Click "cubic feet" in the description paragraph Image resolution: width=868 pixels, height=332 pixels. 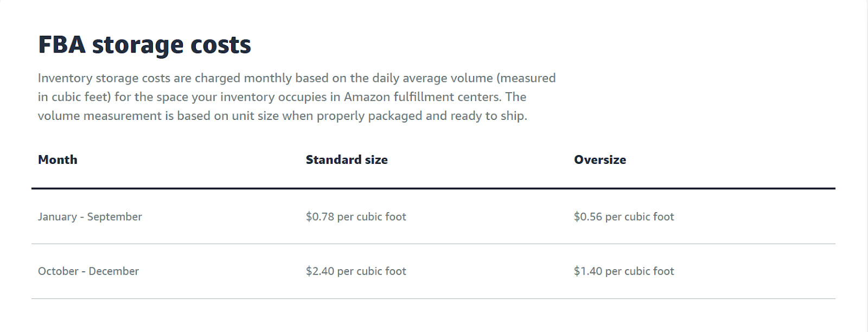click(81, 97)
